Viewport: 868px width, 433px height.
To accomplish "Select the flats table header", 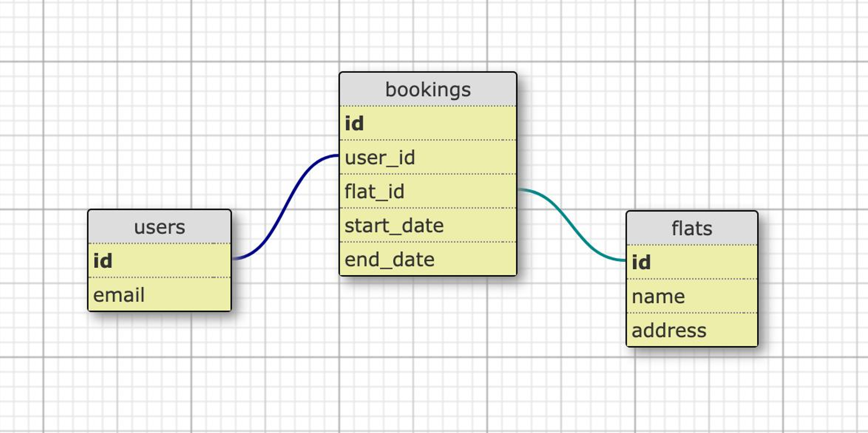I will pos(692,228).
